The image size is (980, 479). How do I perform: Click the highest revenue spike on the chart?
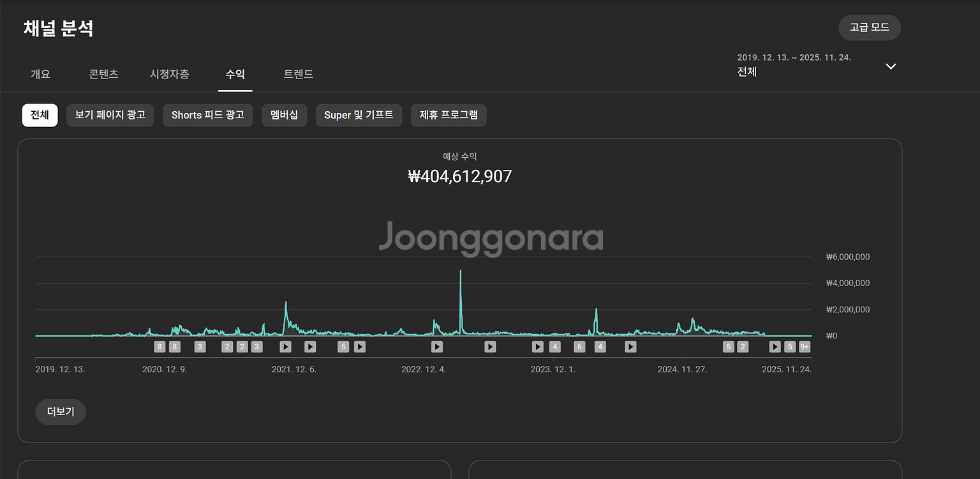point(461,271)
